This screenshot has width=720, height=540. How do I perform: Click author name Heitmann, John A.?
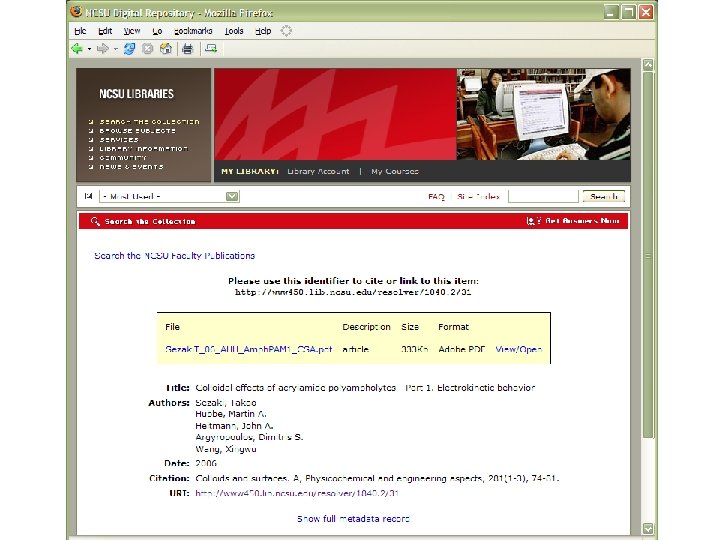tap(234, 426)
